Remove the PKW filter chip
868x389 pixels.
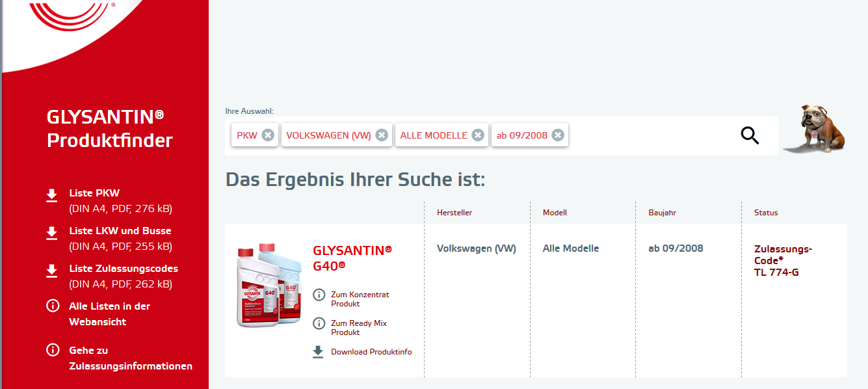(x=268, y=135)
